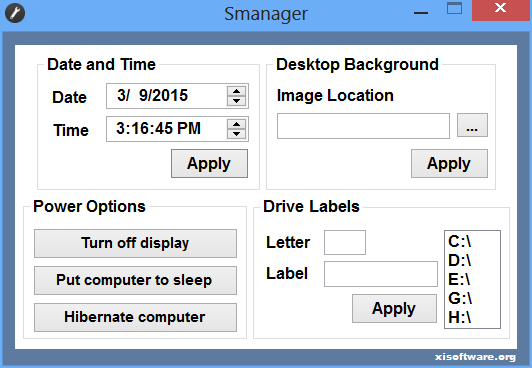The image size is (532, 368).
Task: Close the Smanager window
Action: pos(501,10)
